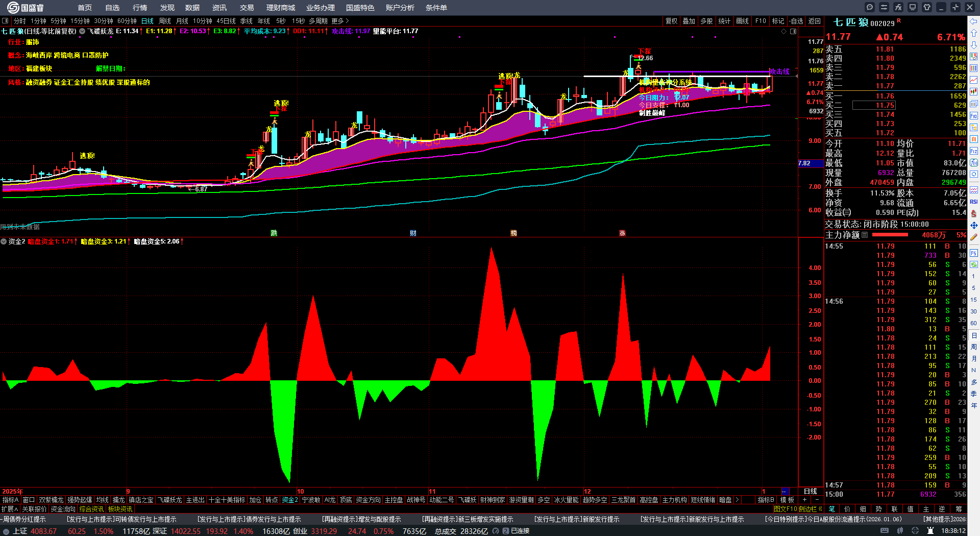The width and height of the screenshot is (980, 536).
Task: Click the plus zoom-in button beside 模板
Action: pyautogui.click(x=805, y=500)
